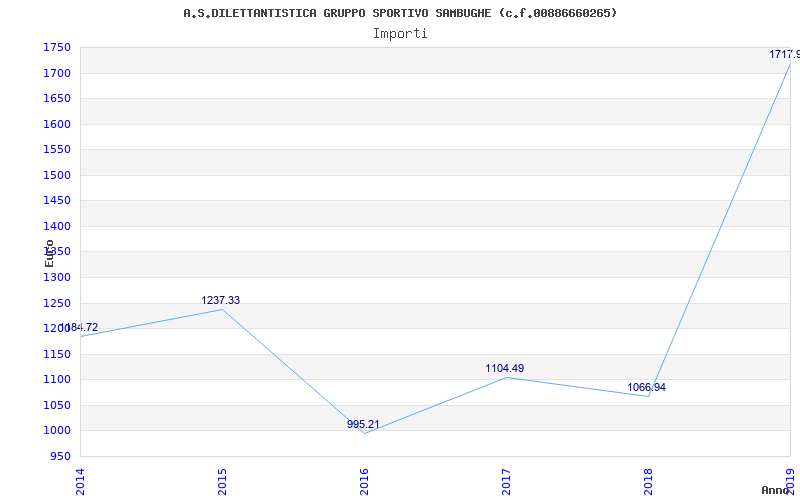Click the y-axis value 1250
Image resolution: width=800 pixels, height=500 pixels.
57,304
